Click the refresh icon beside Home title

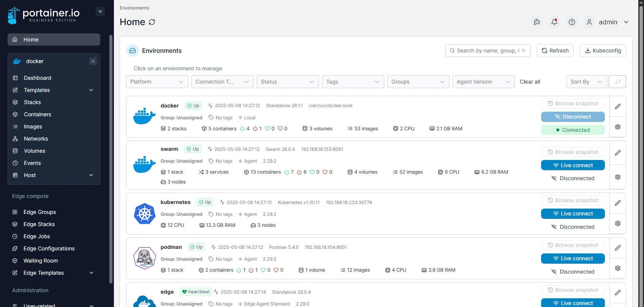tap(152, 22)
